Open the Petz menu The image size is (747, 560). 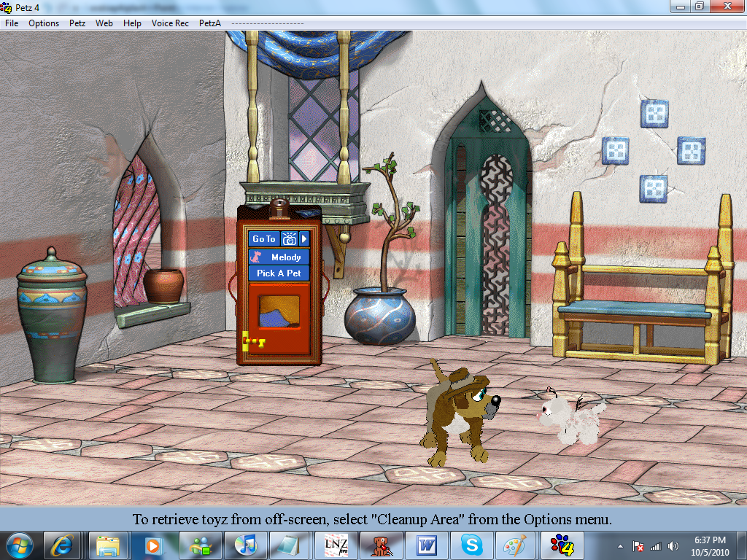click(77, 23)
